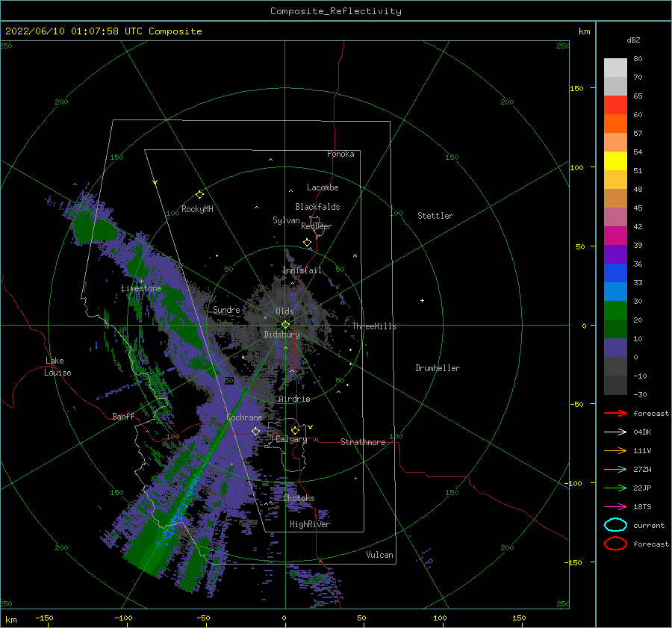Click the Stettler label
Screen dimensions: 672x628
(x=435, y=216)
